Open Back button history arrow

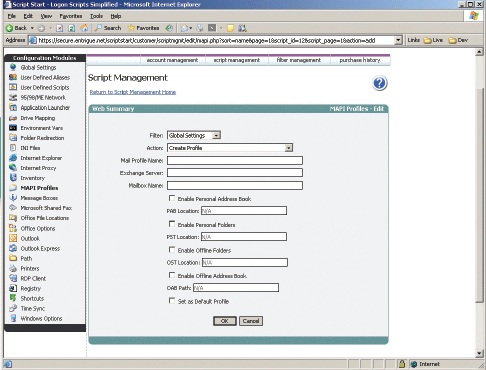click(x=32, y=28)
